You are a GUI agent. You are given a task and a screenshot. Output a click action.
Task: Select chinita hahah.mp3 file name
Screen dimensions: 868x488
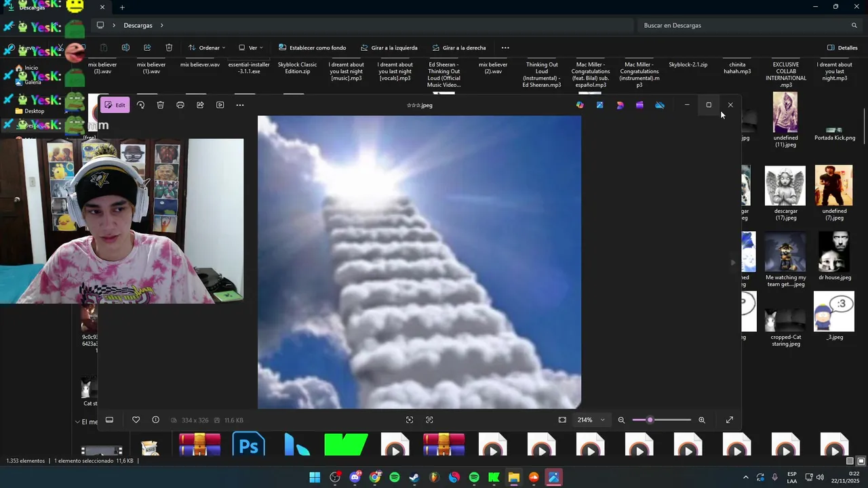(737, 68)
